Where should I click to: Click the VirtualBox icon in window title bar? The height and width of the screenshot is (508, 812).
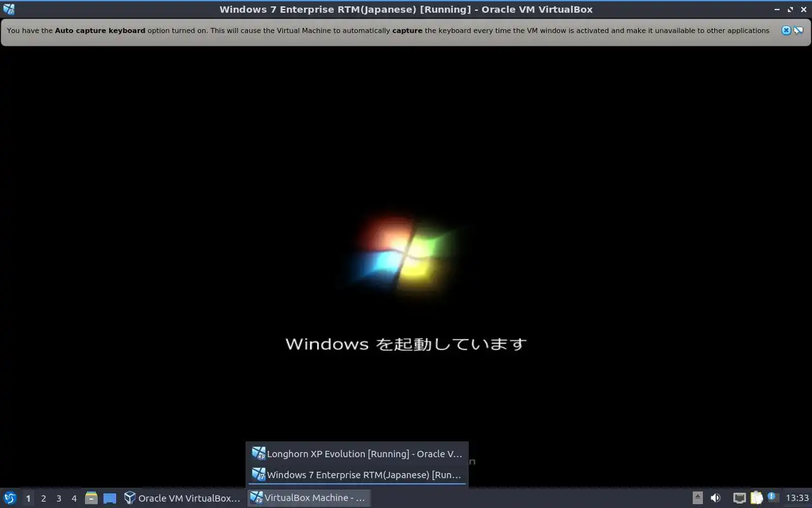coord(9,9)
